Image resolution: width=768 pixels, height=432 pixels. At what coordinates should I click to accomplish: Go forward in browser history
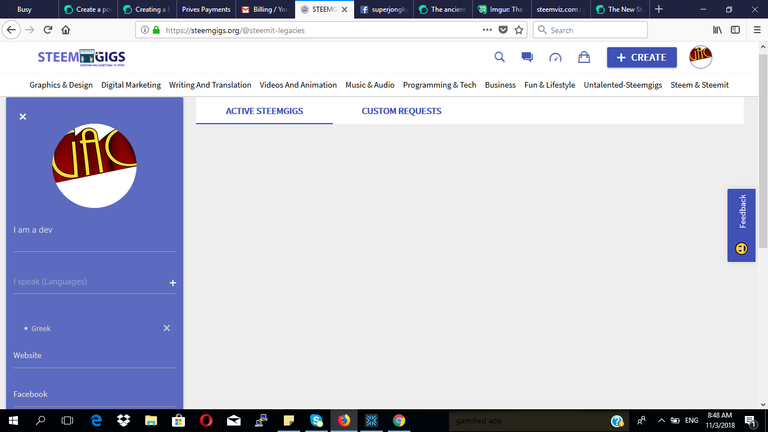pos(29,30)
